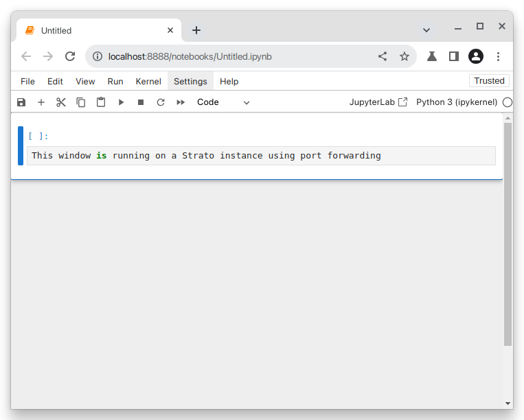Screen dimensions: 524x420
Task: Open the tab search chevron
Action: pos(426,30)
